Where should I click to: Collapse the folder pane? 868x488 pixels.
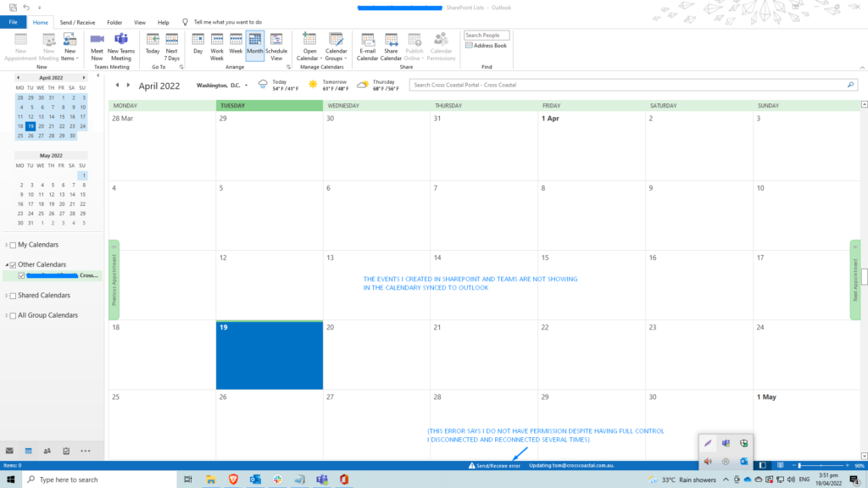98,75
